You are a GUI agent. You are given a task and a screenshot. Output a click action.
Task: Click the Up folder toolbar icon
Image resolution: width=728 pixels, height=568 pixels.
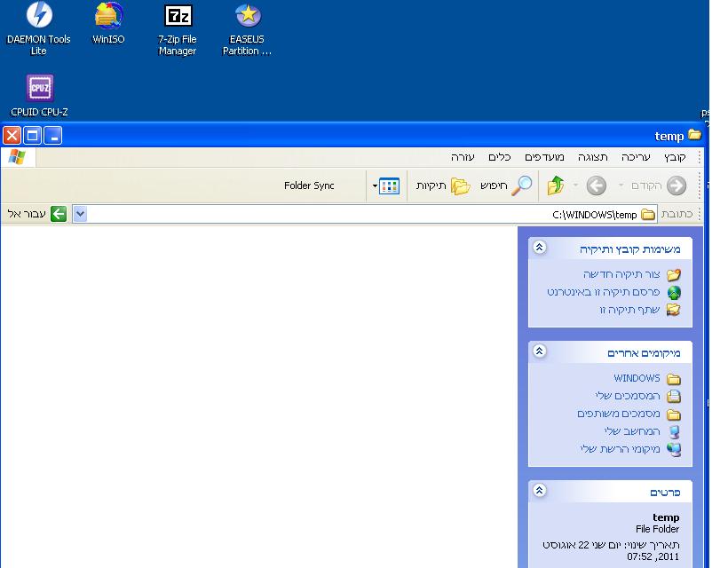tap(556, 185)
